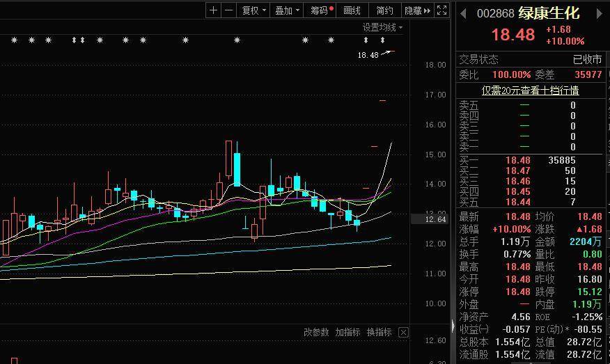This screenshot has width=610, height=364.
Task: Click 改参数 to modify indicator parameters
Action: coord(315,333)
